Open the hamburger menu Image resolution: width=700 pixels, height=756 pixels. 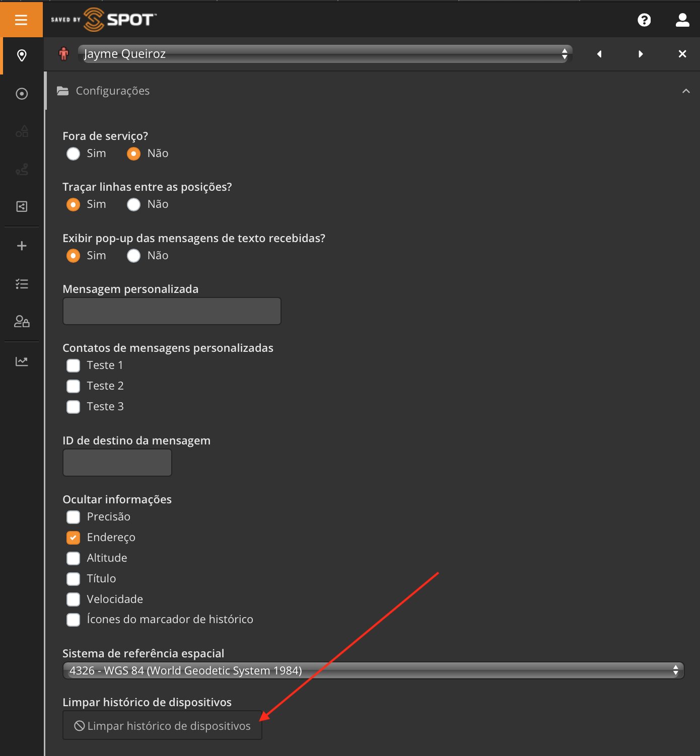point(21,20)
